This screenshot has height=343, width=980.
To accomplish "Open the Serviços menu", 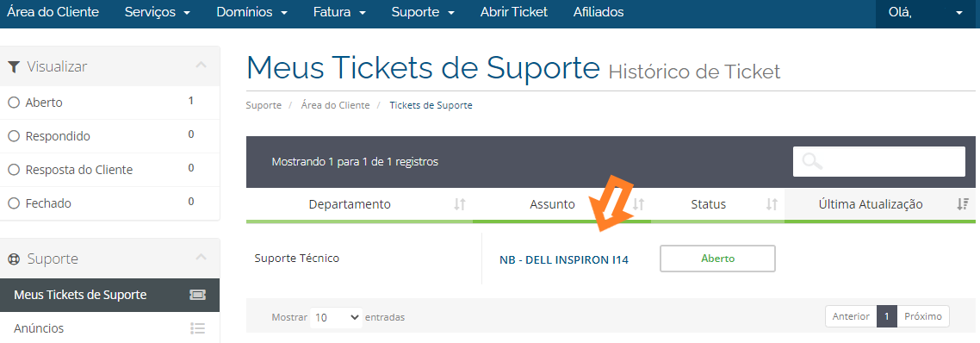I will pos(158,12).
